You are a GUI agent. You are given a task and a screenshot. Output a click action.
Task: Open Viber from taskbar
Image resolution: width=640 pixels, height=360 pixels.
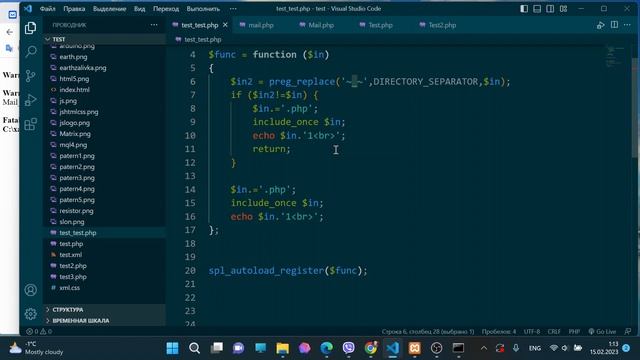pos(348,348)
